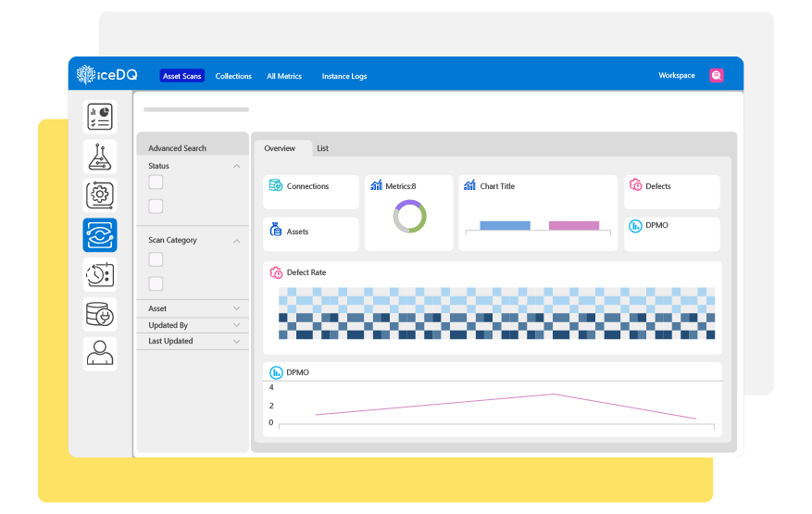Click the Metrics:8 chart icon
This screenshot has height=514, width=812.
tap(377, 185)
